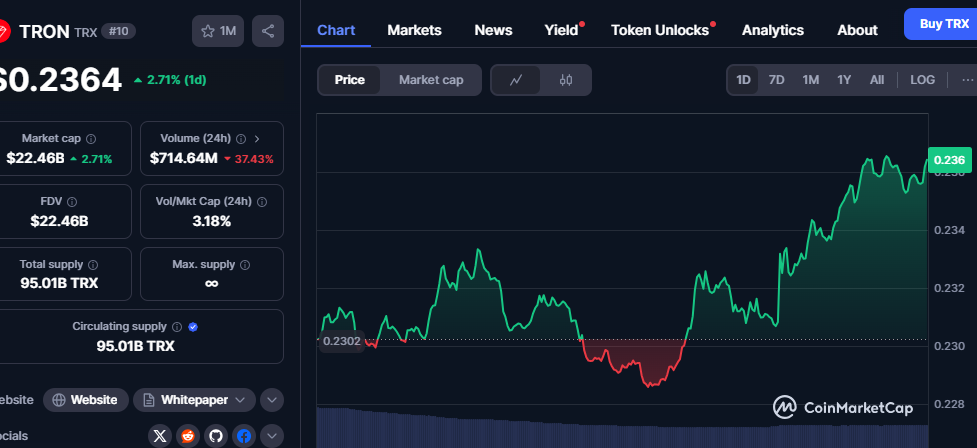Add TRON to watchlist with star button
This screenshot has width=977, height=448.
(x=217, y=31)
